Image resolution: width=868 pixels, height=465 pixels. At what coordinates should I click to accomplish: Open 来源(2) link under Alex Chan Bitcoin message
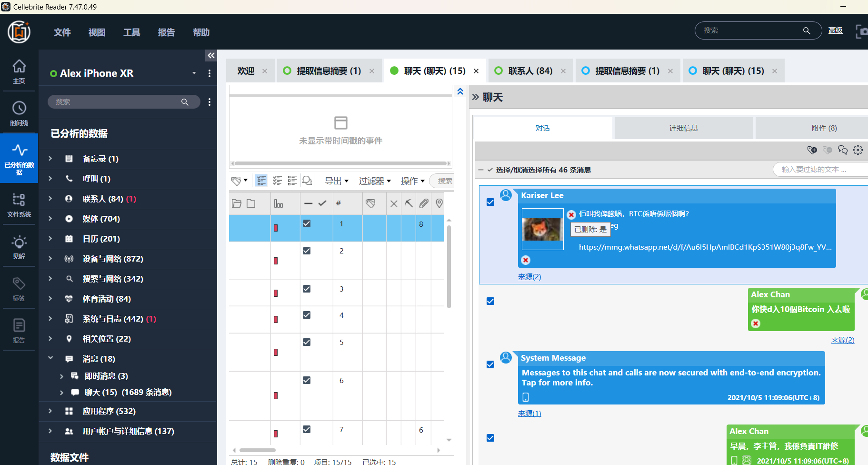tap(843, 340)
